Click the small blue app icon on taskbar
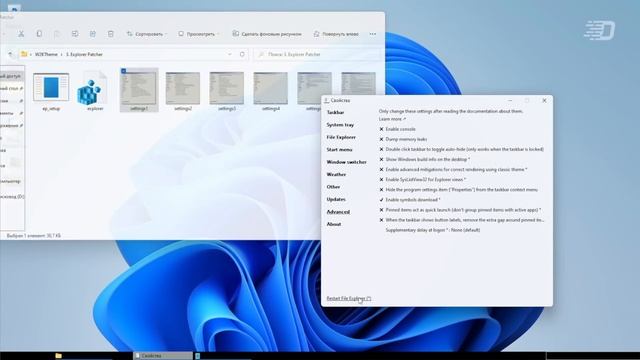The image size is (640, 360). [x=198, y=356]
